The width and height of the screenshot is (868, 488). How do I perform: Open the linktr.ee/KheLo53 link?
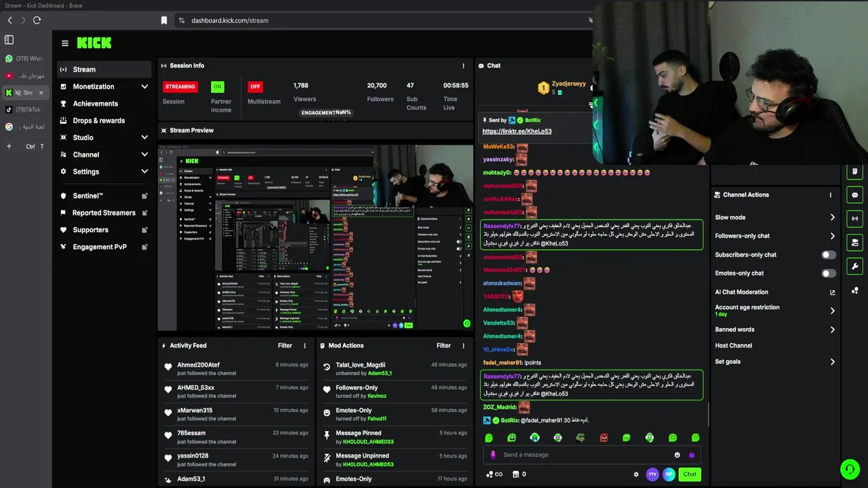point(517,131)
